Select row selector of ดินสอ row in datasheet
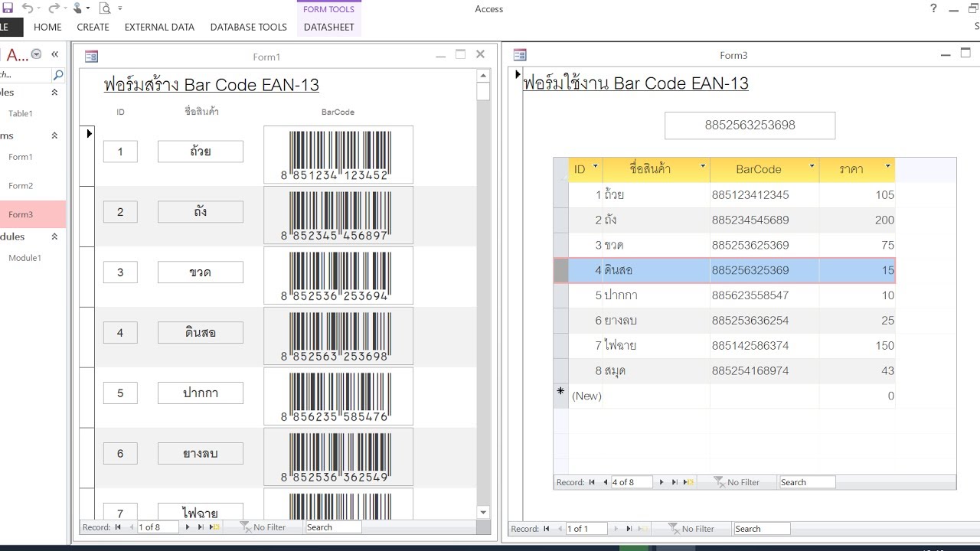This screenshot has width=980, height=551. pyautogui.click(x=561, y=270)
